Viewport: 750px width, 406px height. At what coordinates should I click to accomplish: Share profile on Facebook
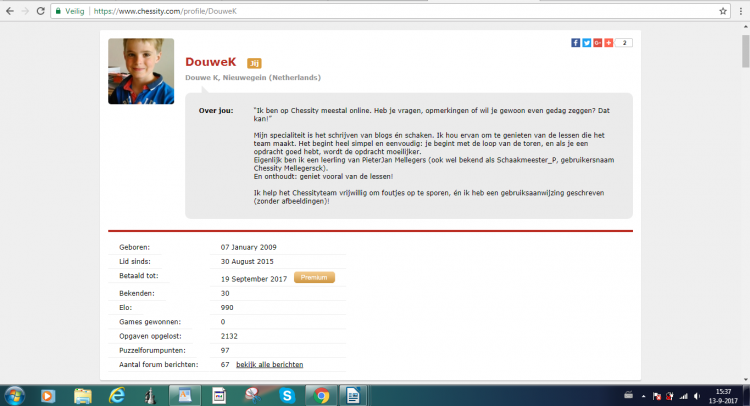tap(575, 43)
